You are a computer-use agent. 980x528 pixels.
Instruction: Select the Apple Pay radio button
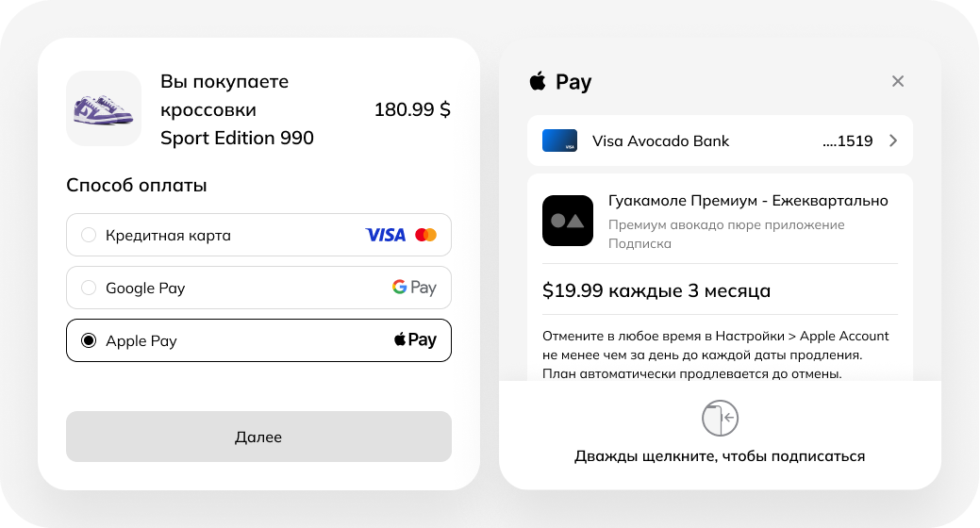[x=89, y=340]
